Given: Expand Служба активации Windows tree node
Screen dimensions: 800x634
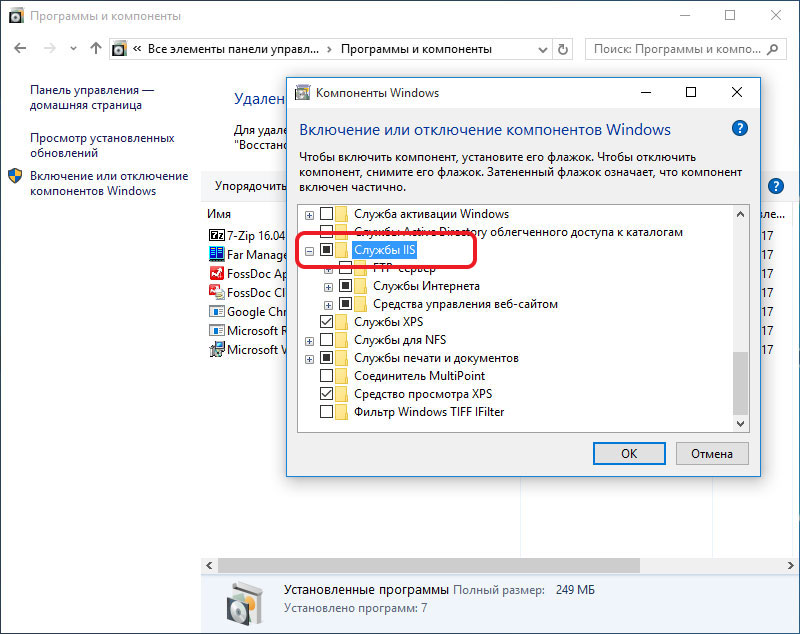Looking at the screenshot, I should point(309,215).
